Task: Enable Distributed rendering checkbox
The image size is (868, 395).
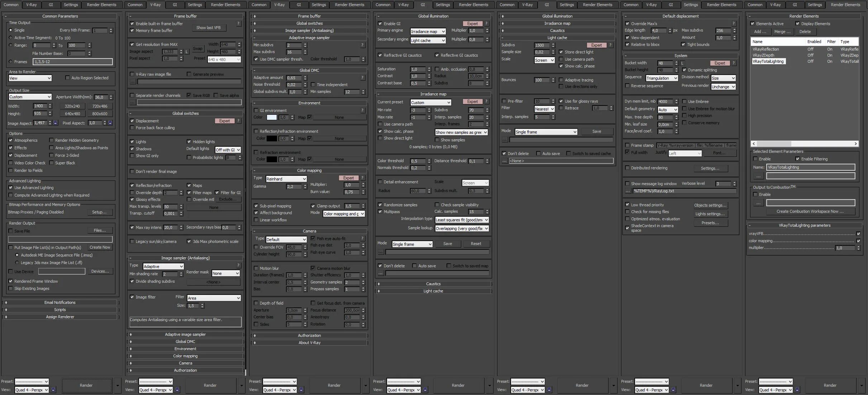Action: tap(627, 168)
